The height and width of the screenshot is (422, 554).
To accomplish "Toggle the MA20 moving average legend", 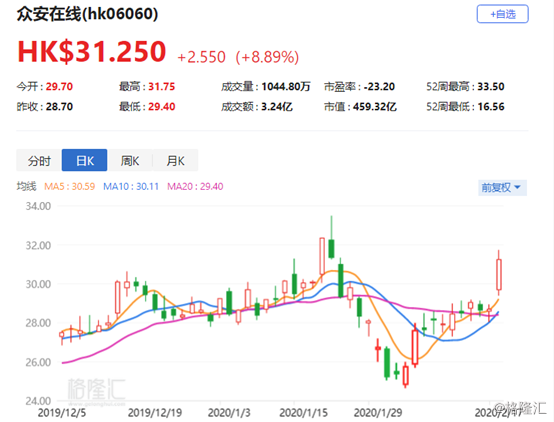I will pos(195,186).
